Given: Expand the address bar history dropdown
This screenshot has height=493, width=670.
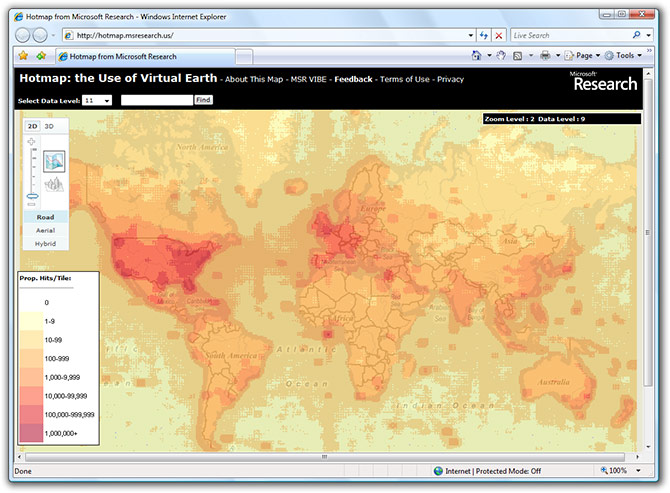Looking at the screenshot, I should [x=470, y=35].
